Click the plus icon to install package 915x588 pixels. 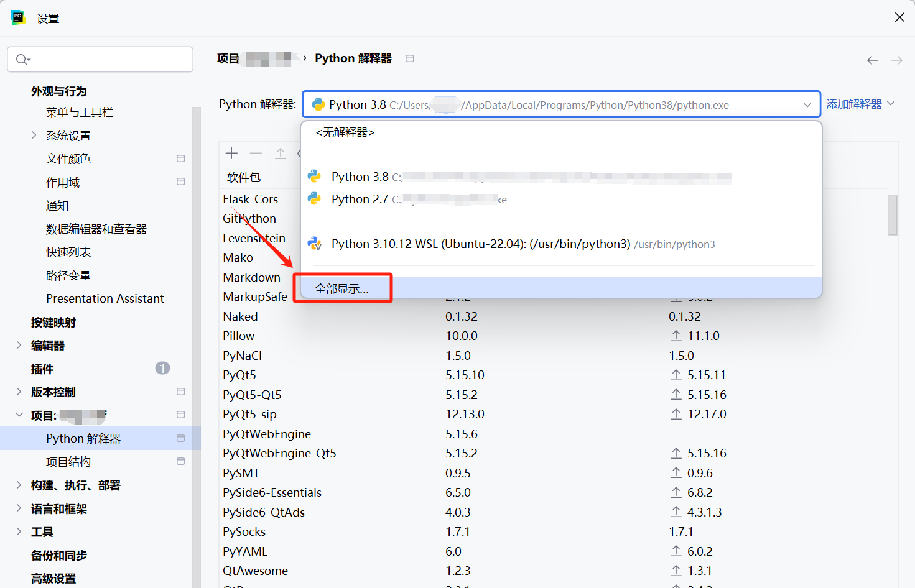[232, 154]
